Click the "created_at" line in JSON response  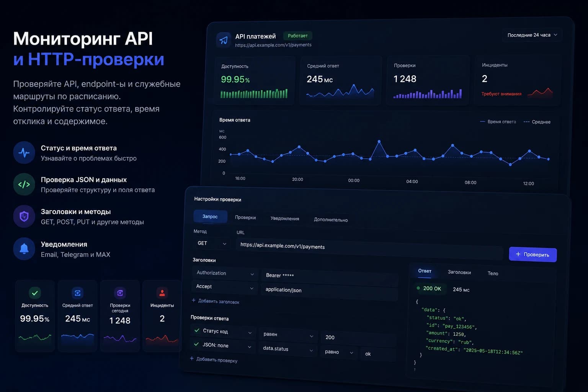[475, 350]
